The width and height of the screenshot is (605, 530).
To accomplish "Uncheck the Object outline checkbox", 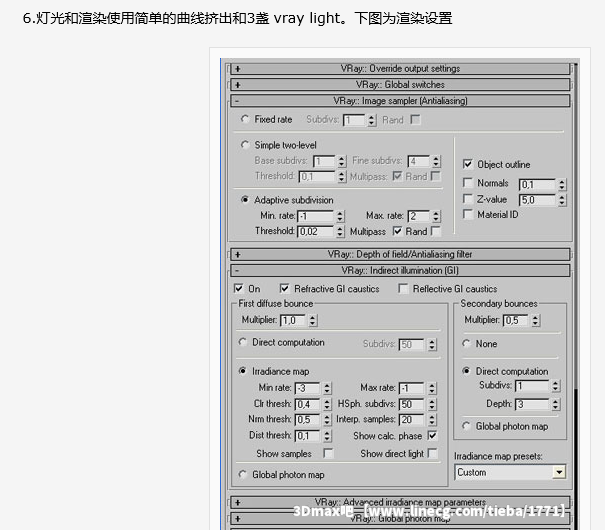I will 468,164.
